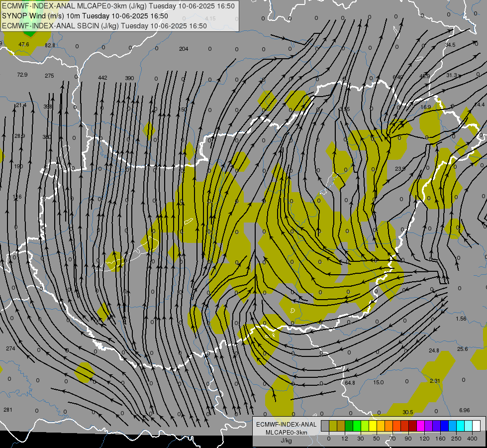Click the legend scale label 250
The height and width of the screenshot is (448, 487).
456,439
